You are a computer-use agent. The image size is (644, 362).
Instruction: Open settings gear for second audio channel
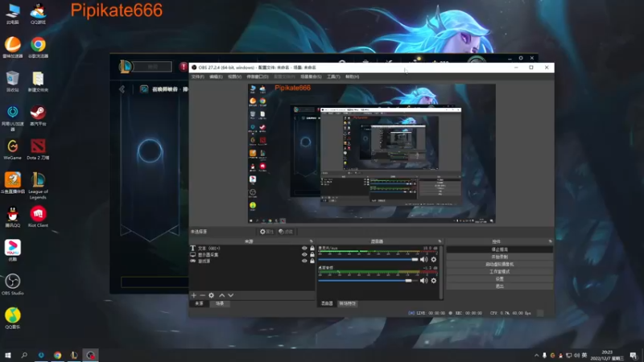tap(434, 281)
